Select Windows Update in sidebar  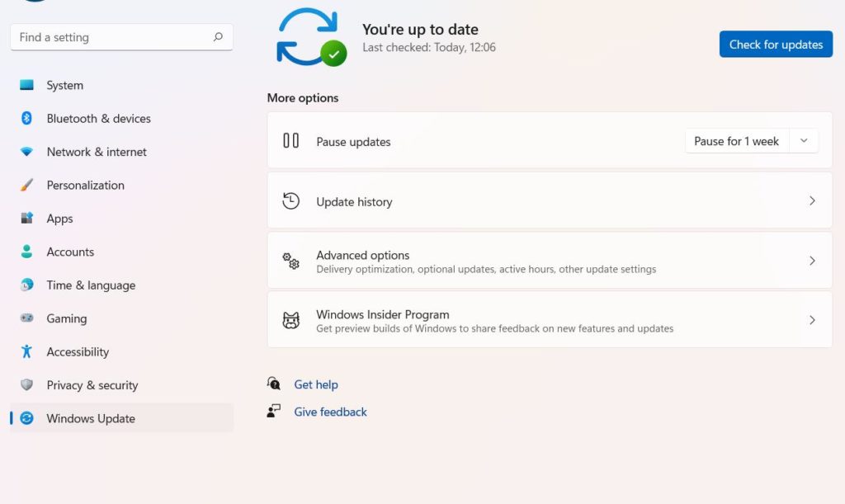click(x=122, y=418)
